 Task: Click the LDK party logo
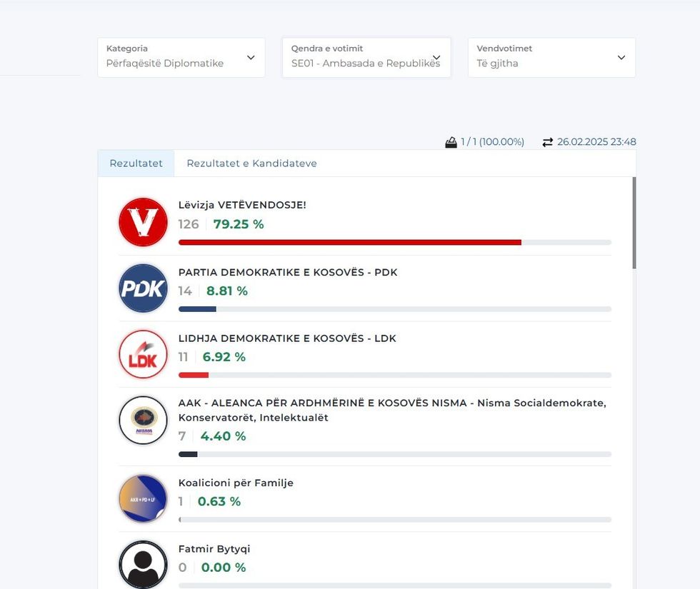143,354
